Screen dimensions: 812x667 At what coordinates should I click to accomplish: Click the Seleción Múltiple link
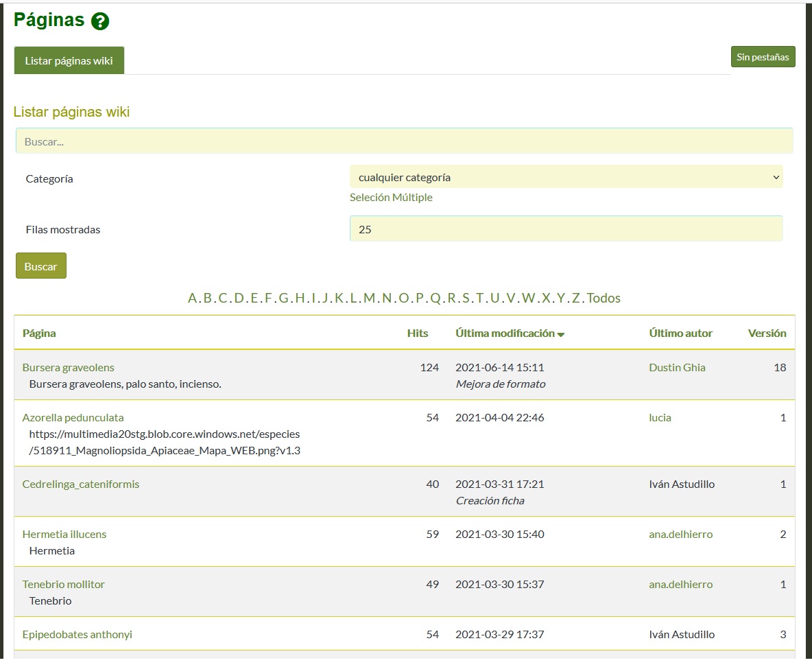click(391, 198)
